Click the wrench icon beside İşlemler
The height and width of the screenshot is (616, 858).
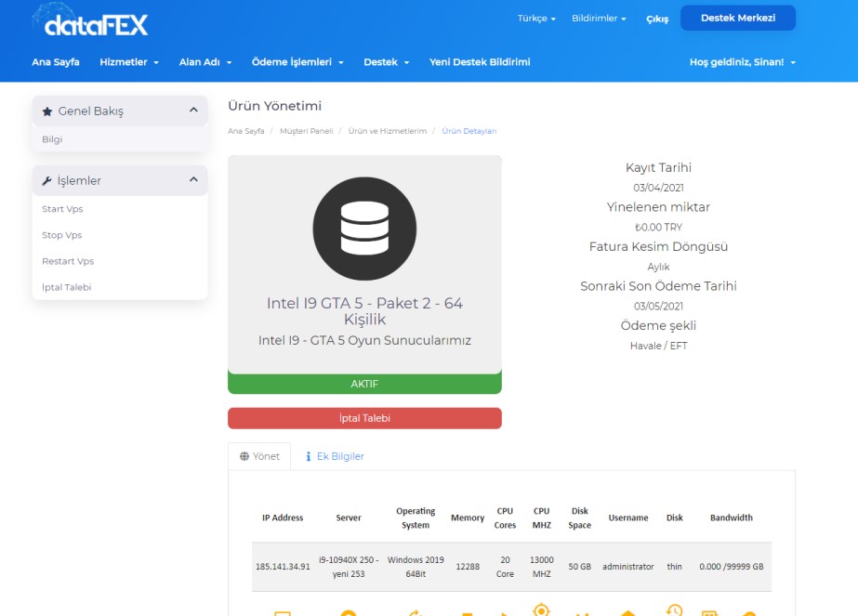pos(46,181)
